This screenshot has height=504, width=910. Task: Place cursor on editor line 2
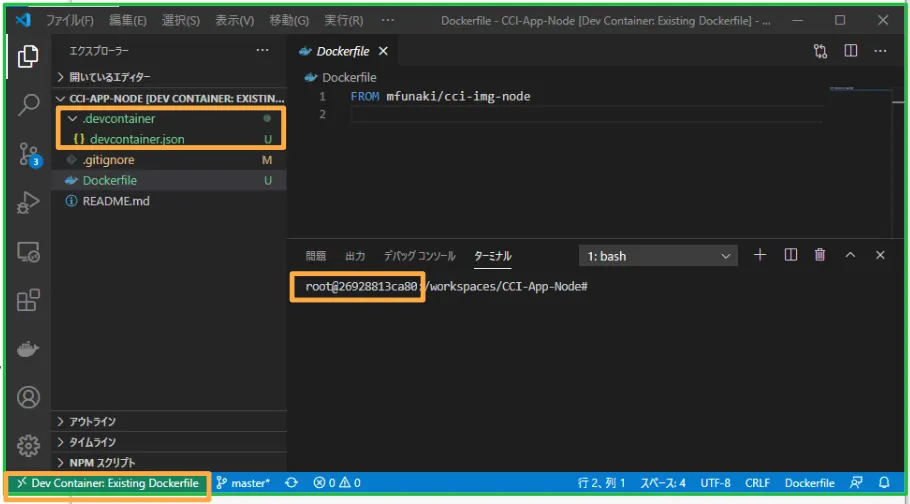586,114
